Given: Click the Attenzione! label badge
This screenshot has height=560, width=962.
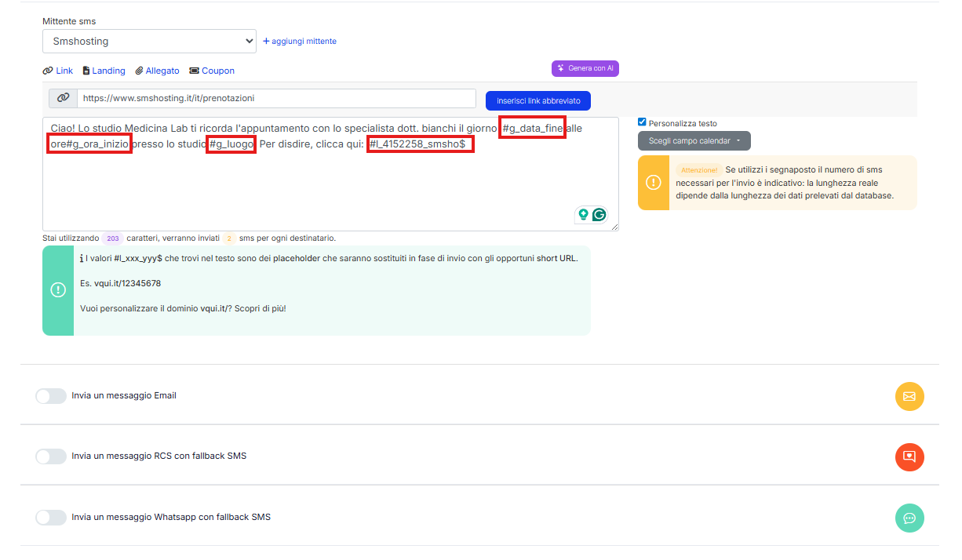Looking at the screenshot, I should [x=698, y=170].
